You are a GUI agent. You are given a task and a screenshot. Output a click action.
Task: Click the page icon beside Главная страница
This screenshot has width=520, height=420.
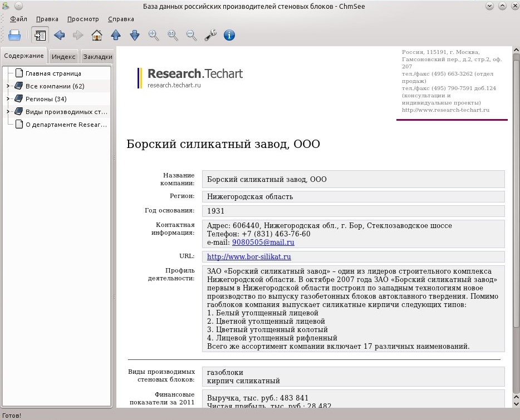click(19, 73)
